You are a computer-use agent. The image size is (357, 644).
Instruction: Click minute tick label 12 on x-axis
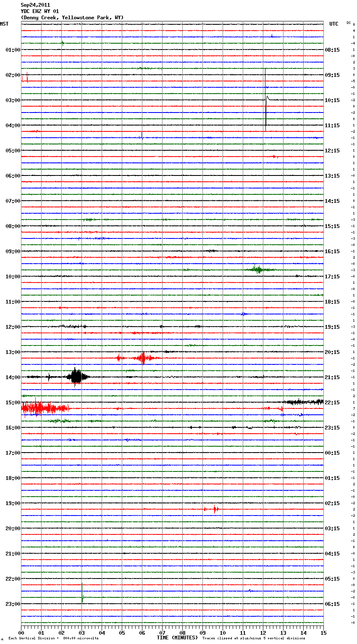[x=263, y=633]
